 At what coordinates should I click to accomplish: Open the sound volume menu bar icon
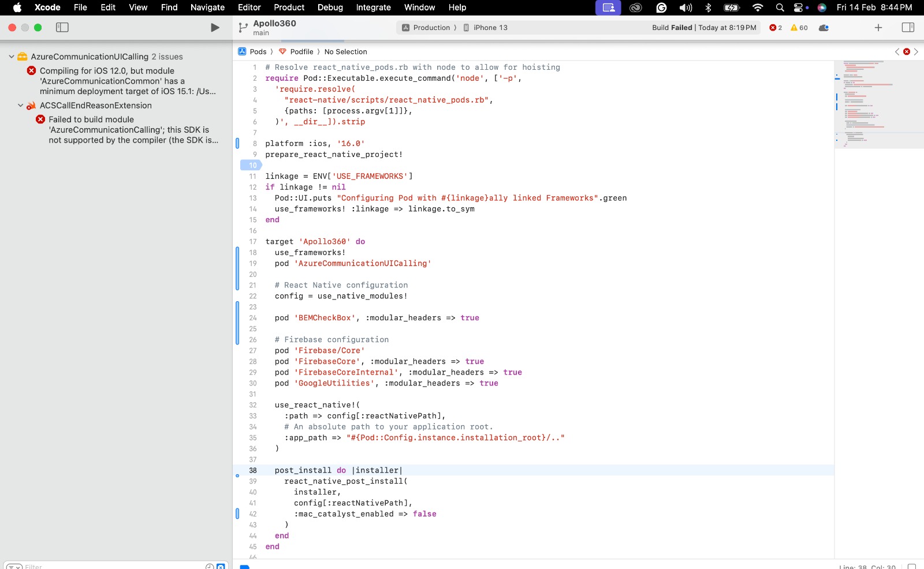point(685,8)
